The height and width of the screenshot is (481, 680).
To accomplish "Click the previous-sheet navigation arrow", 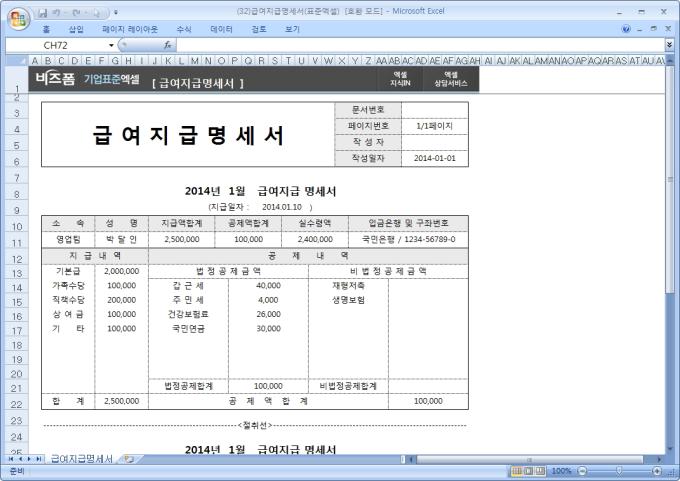I will [x=20, y=459].
